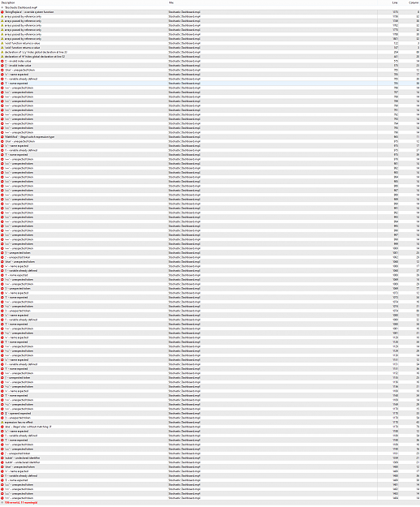
Task: Click the File cell in 'expression has no effect' row
Action: click(x=184, y=423)
